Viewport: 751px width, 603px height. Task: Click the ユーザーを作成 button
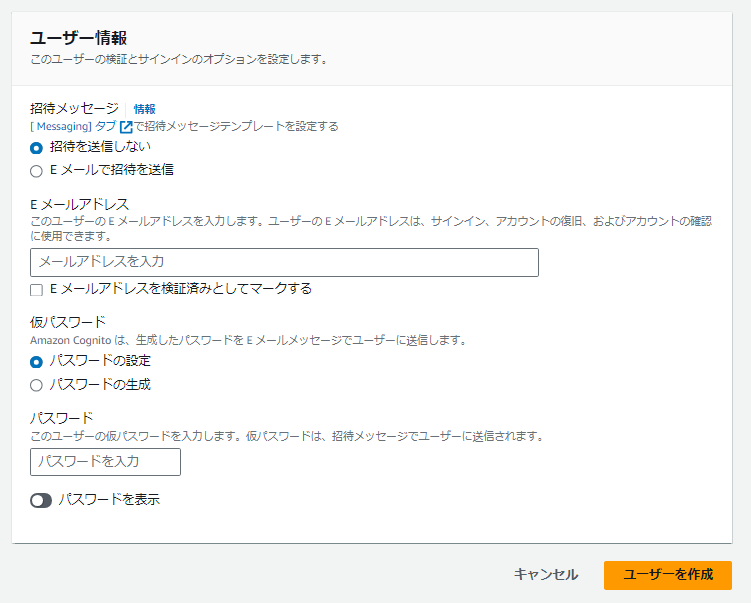tap(668, 575)
